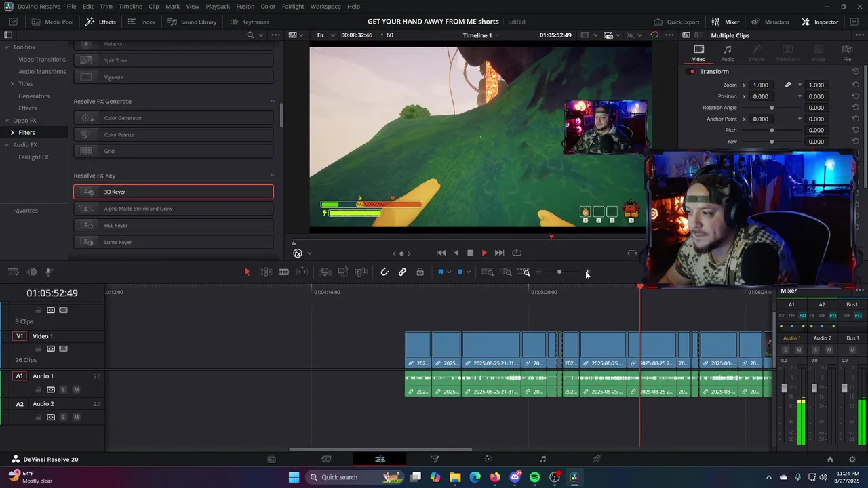
Task: Toggle Loop playback button
Action: click(517, 253)
